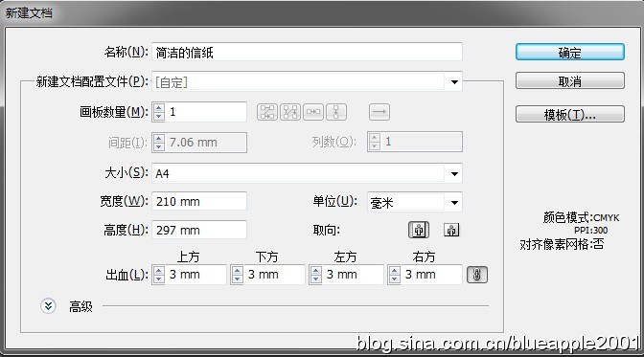Click the 确定 OK button
This screenshot has width=644, height=357.
click(570, 52)
